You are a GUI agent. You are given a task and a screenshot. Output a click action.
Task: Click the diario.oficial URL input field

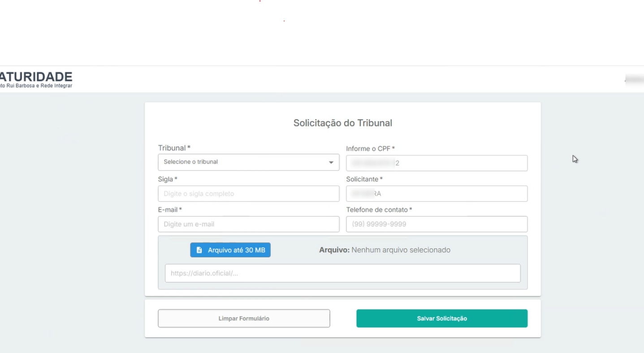point(342,273)
